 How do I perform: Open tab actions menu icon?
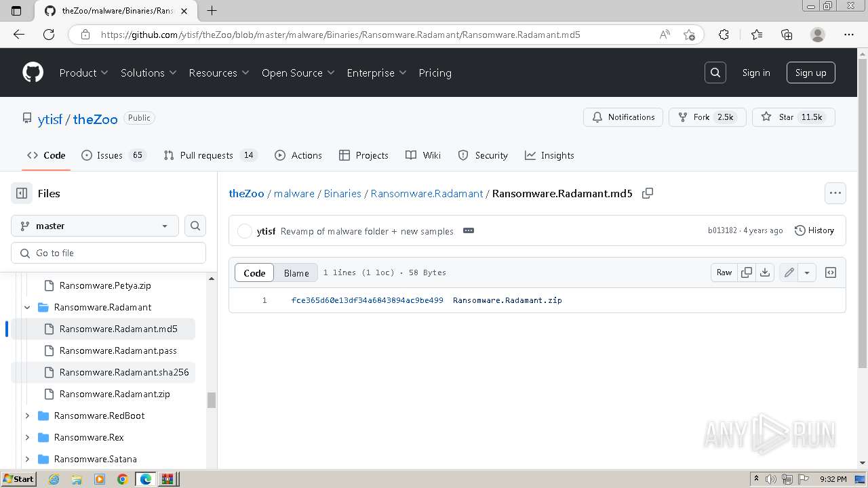click(x=17, y=10)
